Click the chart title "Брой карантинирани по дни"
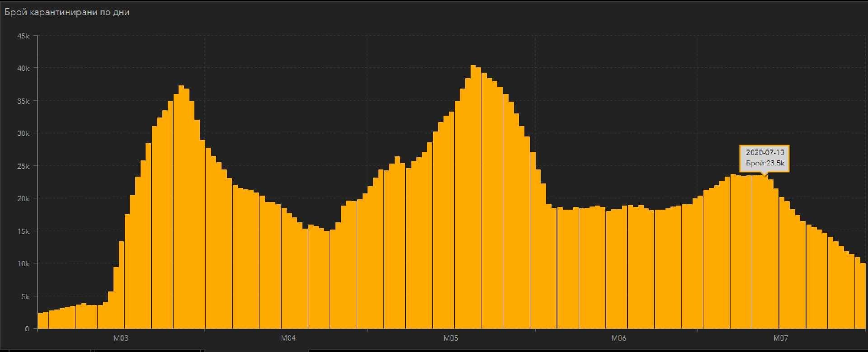Image resolution: width=868 pixels, height=352 pixels. [67, 12]
